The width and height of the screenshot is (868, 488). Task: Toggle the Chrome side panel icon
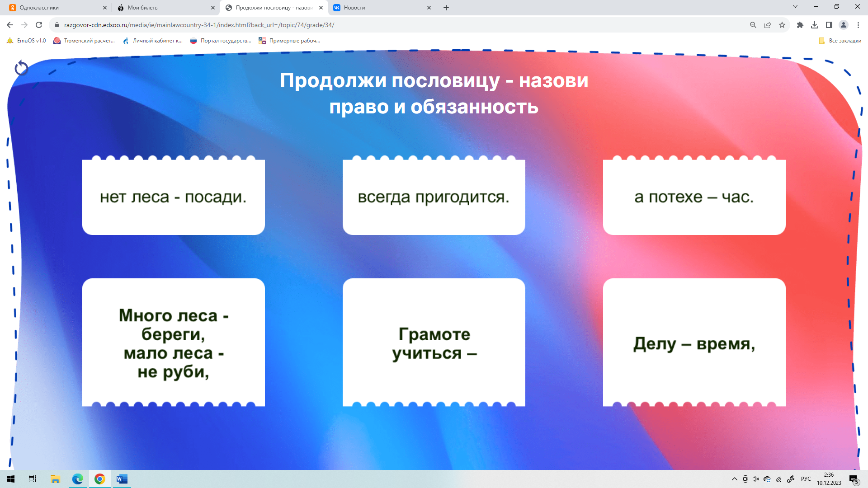pos(829,25)
